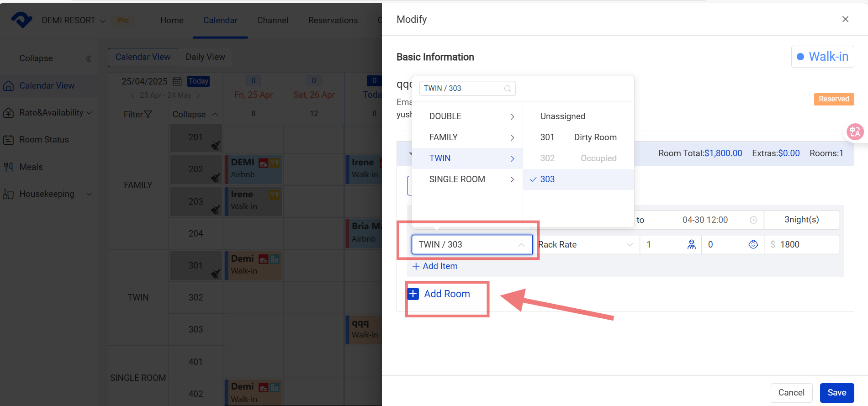The height and width of the screenshot is (406, 868).
Task: Click the 1800 price input field
Action: point(806,245)
